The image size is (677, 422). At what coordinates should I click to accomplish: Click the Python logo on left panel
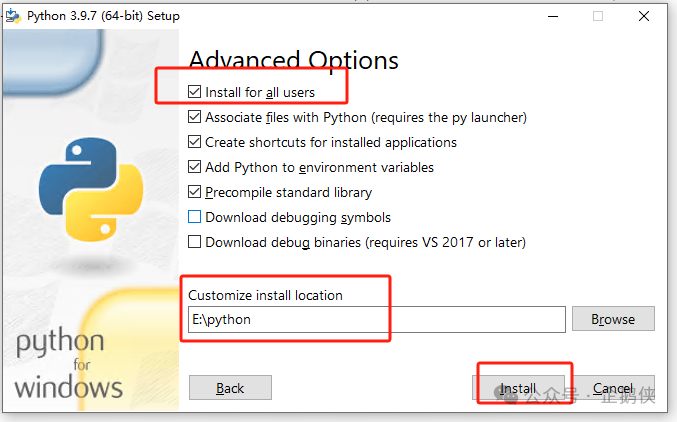[x=91, y=189]
